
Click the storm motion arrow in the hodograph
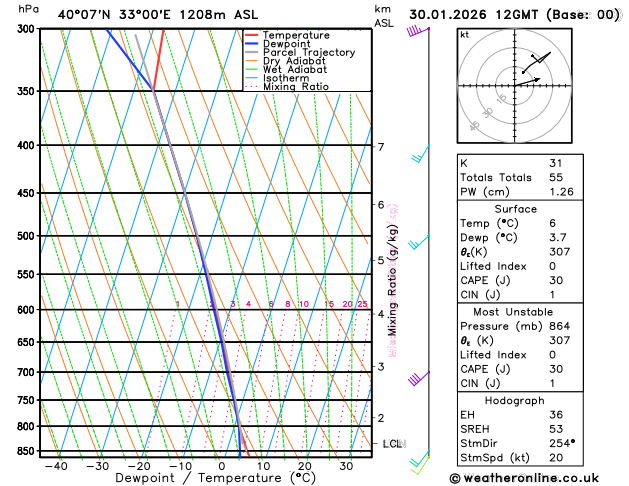point(529,81)
